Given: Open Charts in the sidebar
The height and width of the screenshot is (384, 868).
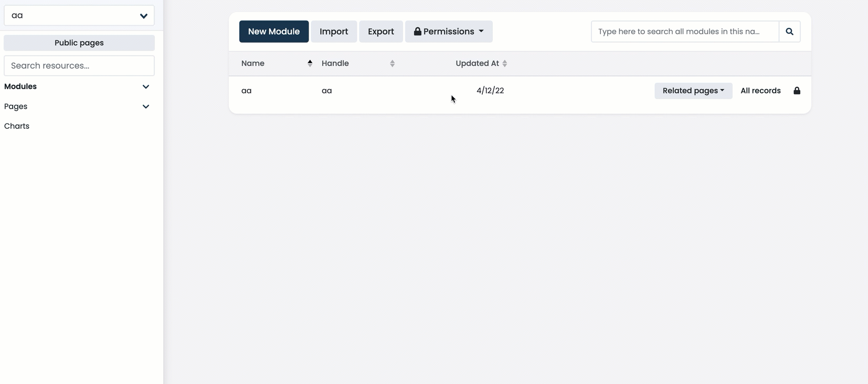Looking at the screenshot, I should coord(17,126).
